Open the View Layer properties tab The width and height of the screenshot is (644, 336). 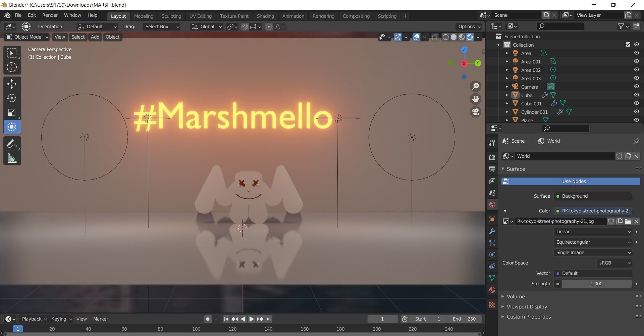point(492,181)
